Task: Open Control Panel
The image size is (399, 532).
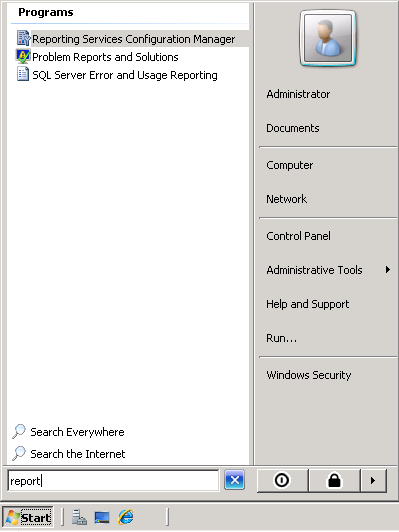Action: (298, 236)
